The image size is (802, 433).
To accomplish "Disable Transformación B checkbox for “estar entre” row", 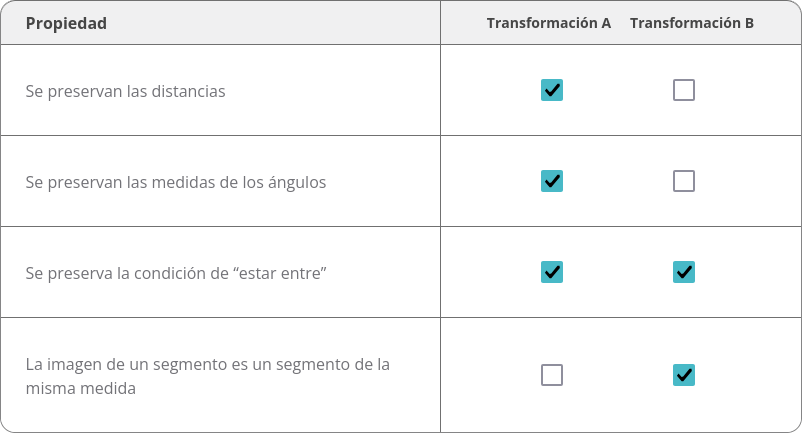I will pos(684,272).
